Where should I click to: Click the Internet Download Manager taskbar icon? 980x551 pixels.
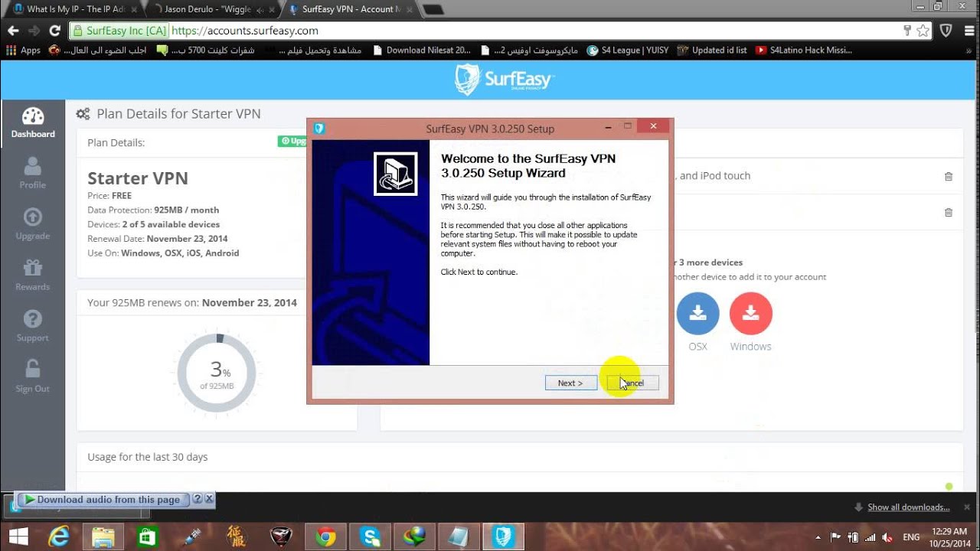[414, 536]
